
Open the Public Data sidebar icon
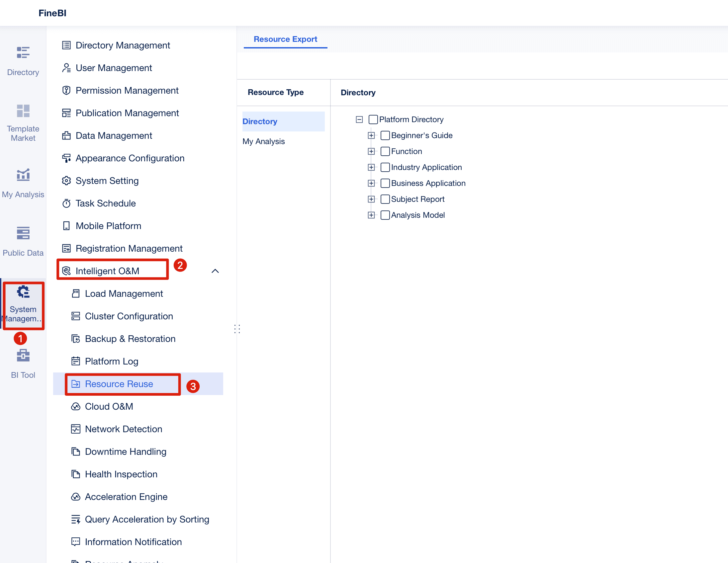[23, 233]
